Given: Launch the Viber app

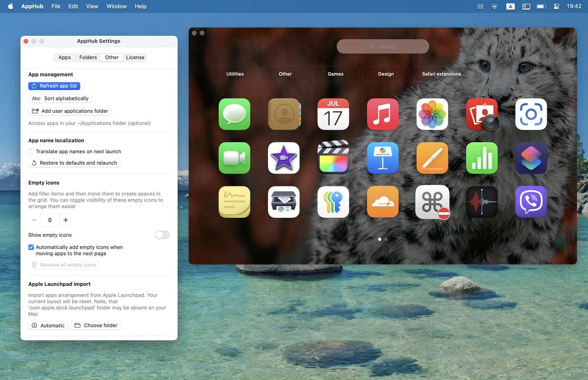Looking at the screenshot, I should click(531, 202).
